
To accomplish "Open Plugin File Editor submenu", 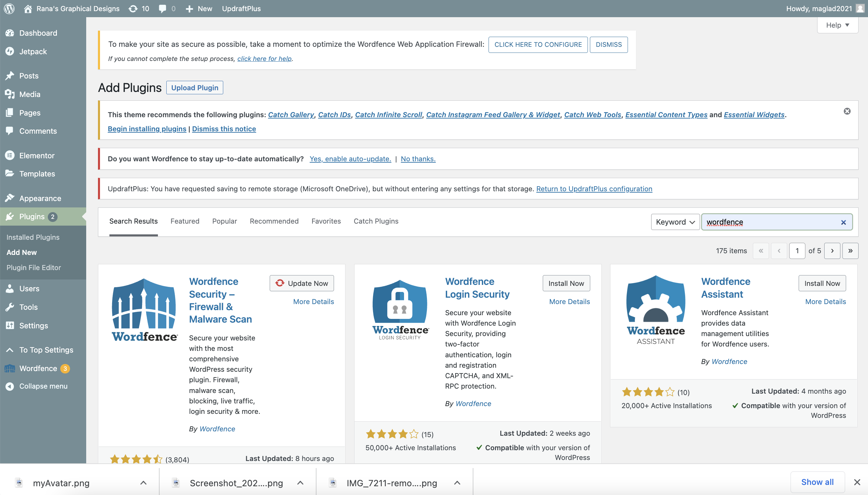I will point(34,268).
